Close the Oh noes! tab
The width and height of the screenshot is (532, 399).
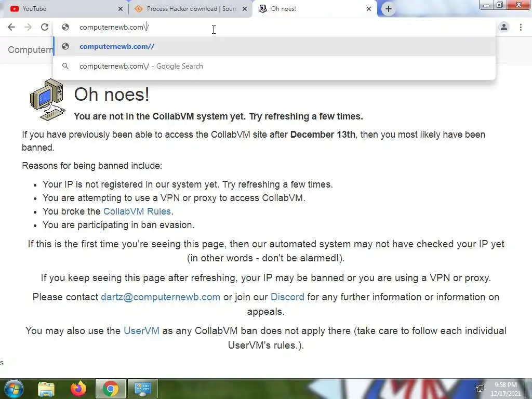(369, 9)
